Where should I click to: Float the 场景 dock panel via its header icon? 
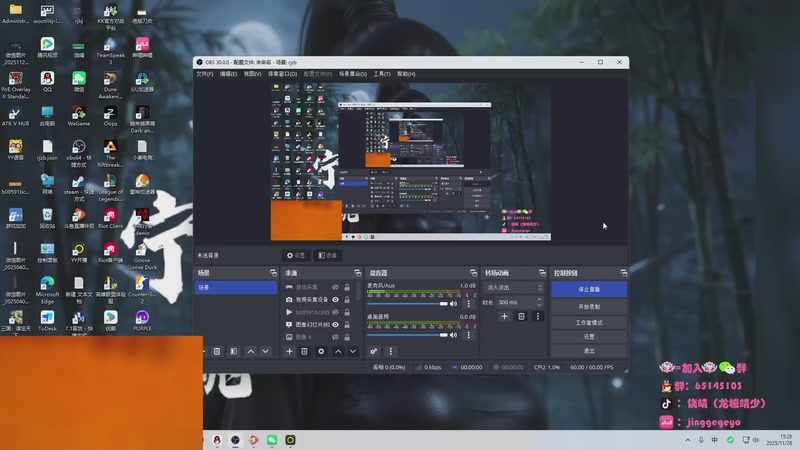tap(273, 273)
